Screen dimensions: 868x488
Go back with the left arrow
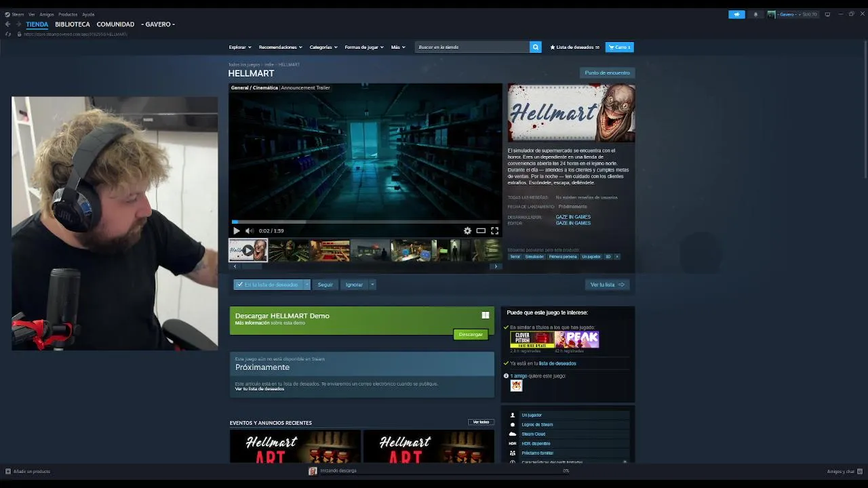(7, 24)
